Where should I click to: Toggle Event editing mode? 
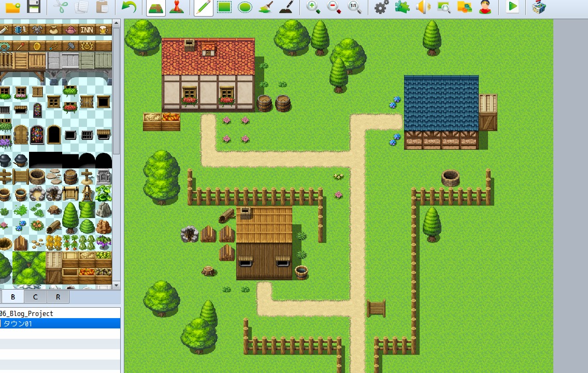coord(178,7)
